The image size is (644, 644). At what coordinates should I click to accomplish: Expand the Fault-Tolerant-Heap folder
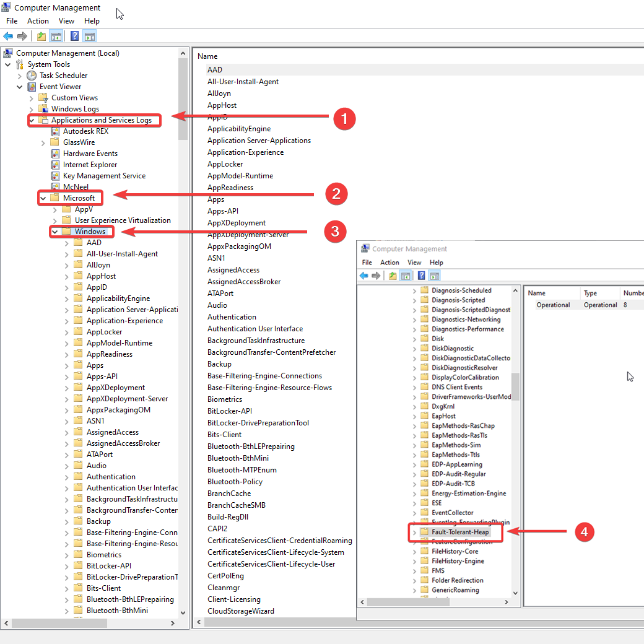click(414, 532)
